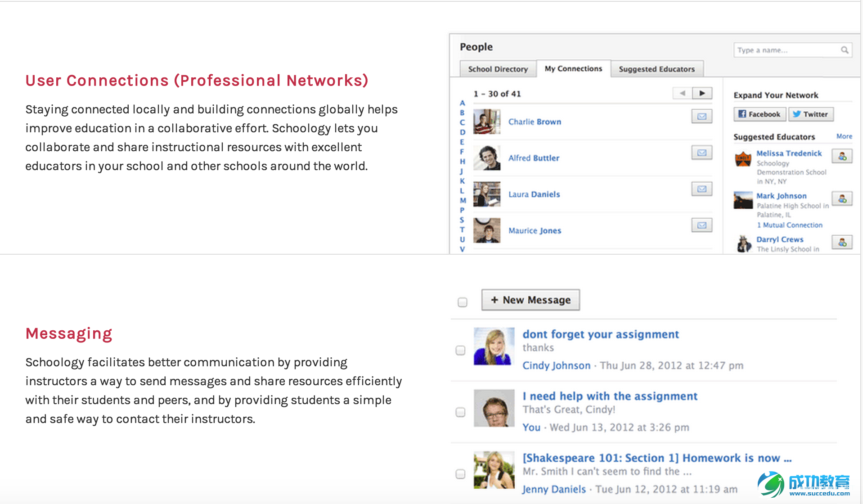Open the message icon beside Alfred Buttler
This screenshot has width=863, height=504.
tap(701, 152)
